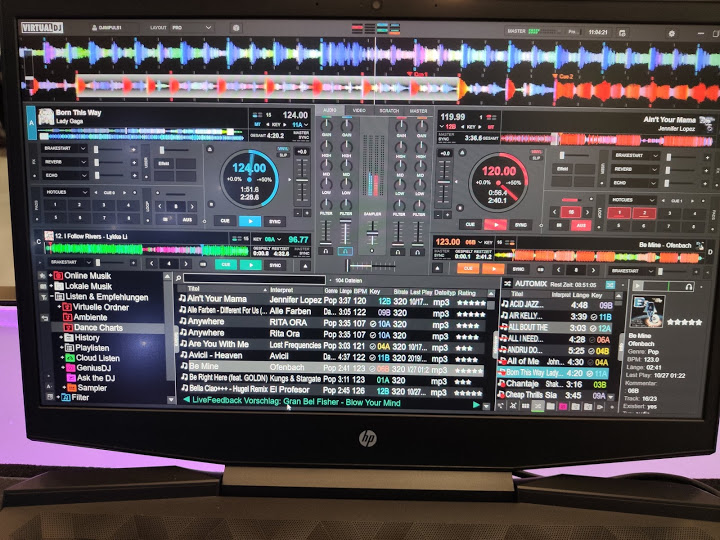Open the settings gear in the top bar
The height and width of the screenshot is (540, 720).
pyautogui.click(x=671, y=34)
